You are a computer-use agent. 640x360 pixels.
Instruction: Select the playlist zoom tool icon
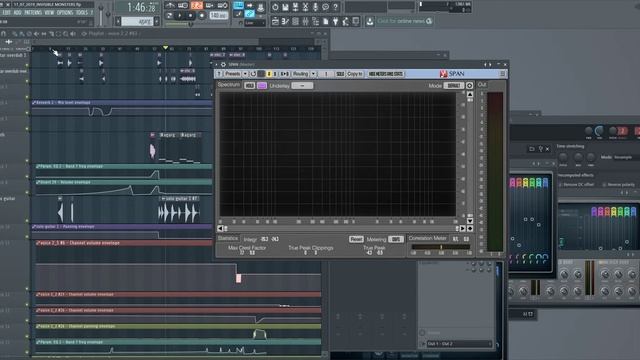click(66, 34)
